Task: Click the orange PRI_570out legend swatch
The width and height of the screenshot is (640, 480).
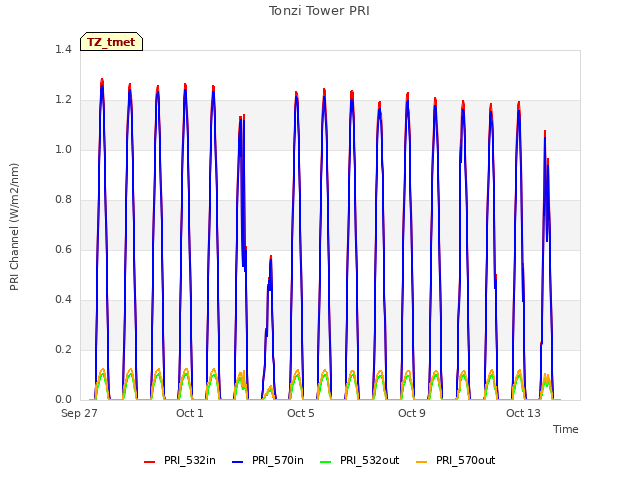Action: pos(421,462)
